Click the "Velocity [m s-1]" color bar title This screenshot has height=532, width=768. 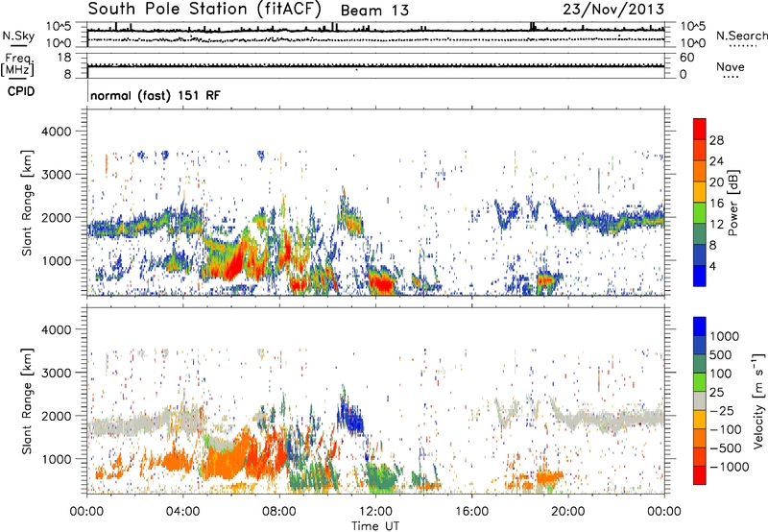click(x=758, y=400)
